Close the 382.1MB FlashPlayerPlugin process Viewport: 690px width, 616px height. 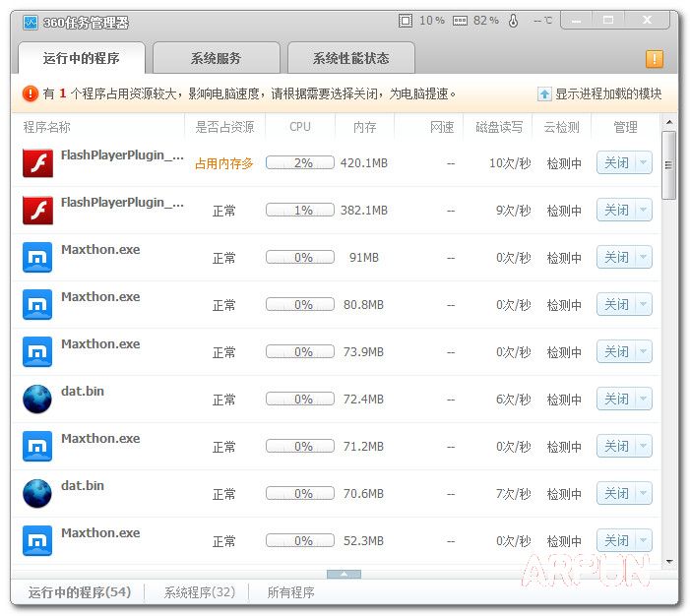click(616, 211)
